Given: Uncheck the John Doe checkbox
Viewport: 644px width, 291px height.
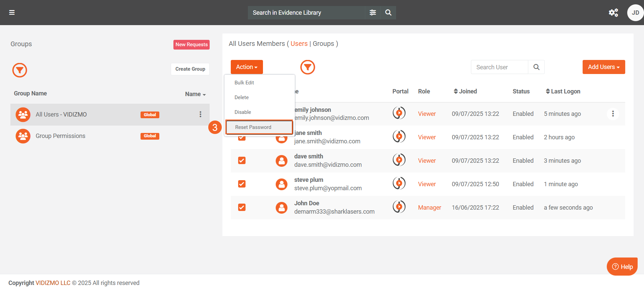Looking at the screenshot, I should pyautogui.click(x=242, y=208).
